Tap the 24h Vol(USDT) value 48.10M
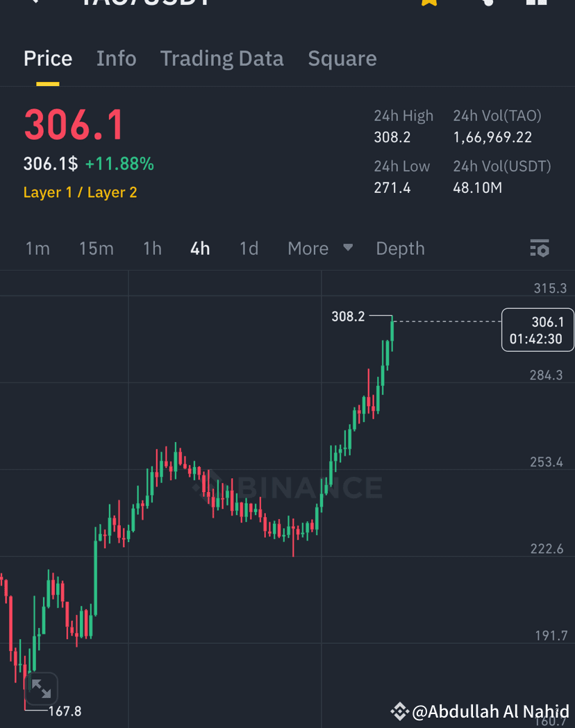Image resolution: width=575 pixels, height=728 pixels. pos(478,188)
